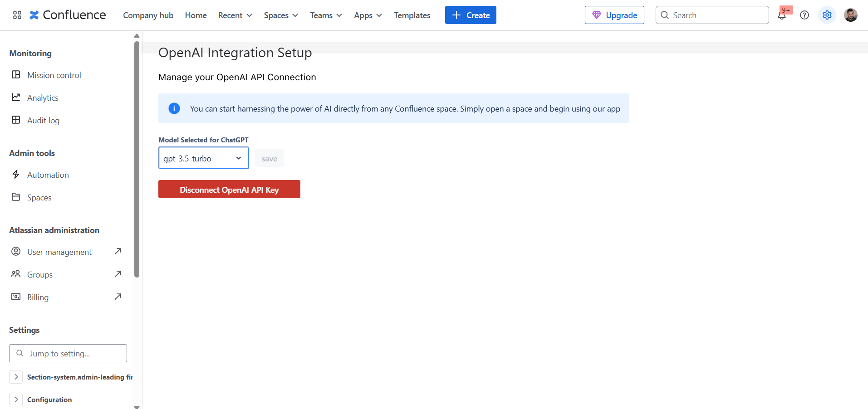Viewport: 868px width, 409px height.
Task: Click the Upgrade button
Action: tap(614, 15)
